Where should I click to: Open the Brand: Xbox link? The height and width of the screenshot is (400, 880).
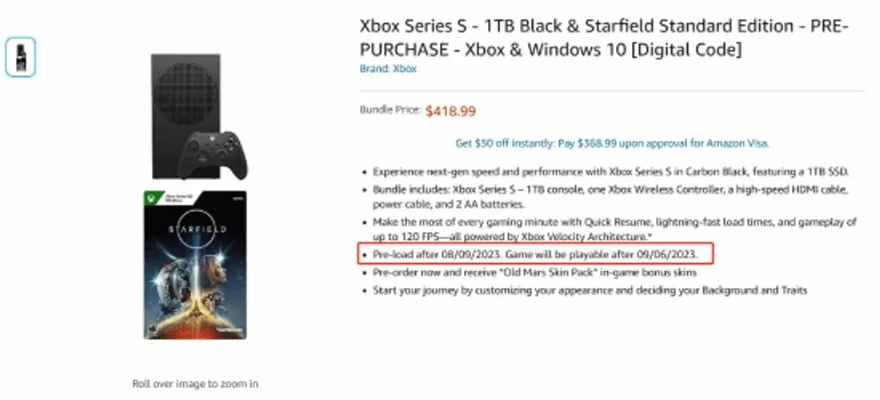(x=388, y=69)
